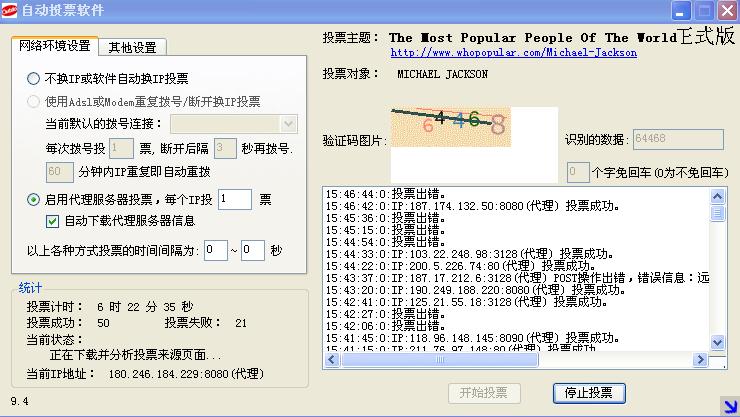740x417 pixels.
Task: Click the 每次拨号投 votes input field
Action: point(121,149)
